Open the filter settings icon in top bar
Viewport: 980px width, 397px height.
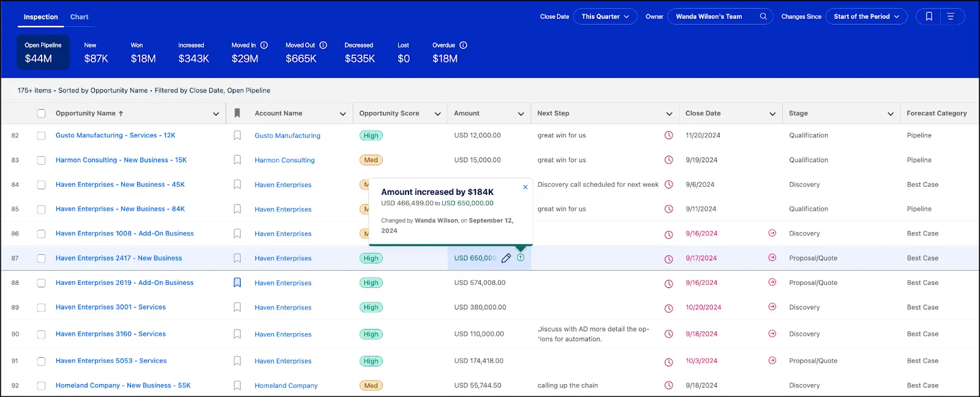coord(951,17)
